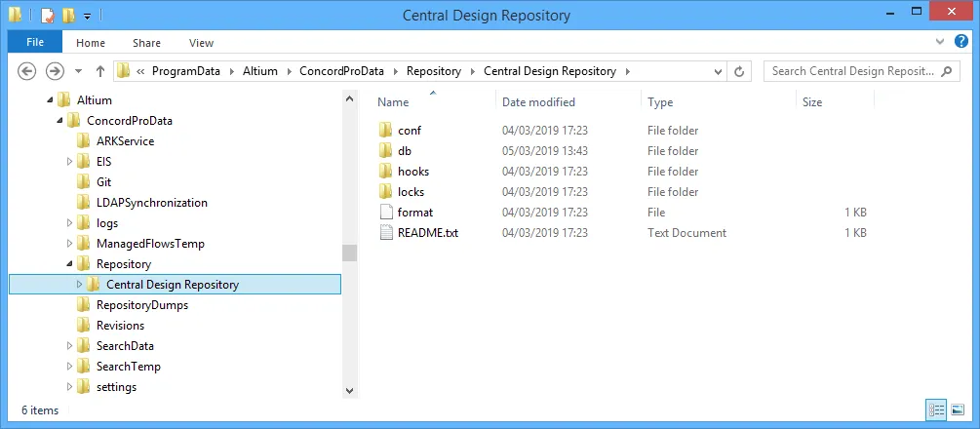Go back with the Back arrow button
This screenshot has width=980, height=429.
tap(27, 71)
